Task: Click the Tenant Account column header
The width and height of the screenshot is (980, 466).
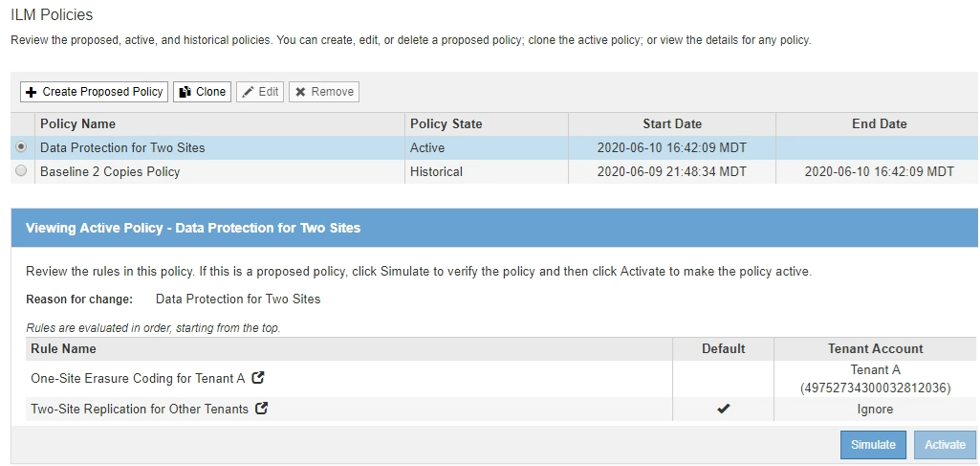Action: [x=875, y=348]
